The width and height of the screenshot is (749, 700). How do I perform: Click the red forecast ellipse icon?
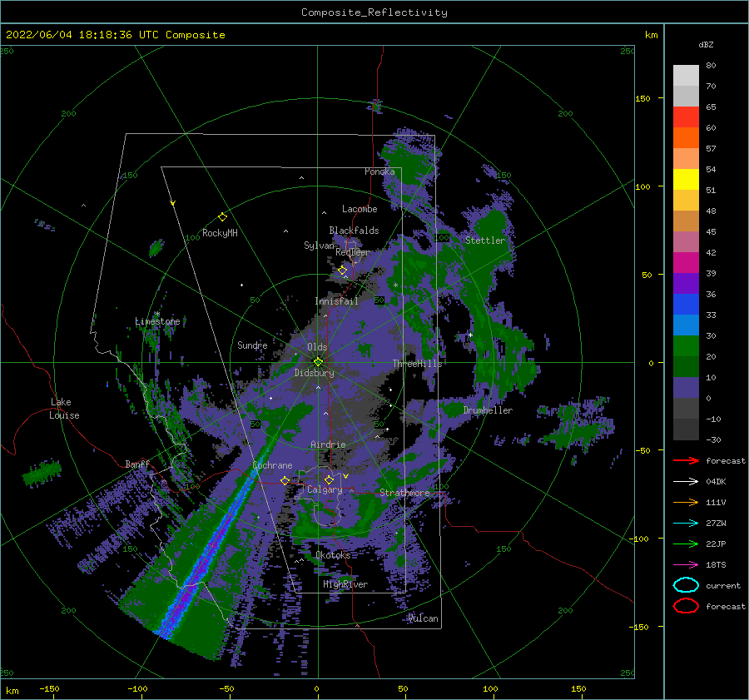686,606
